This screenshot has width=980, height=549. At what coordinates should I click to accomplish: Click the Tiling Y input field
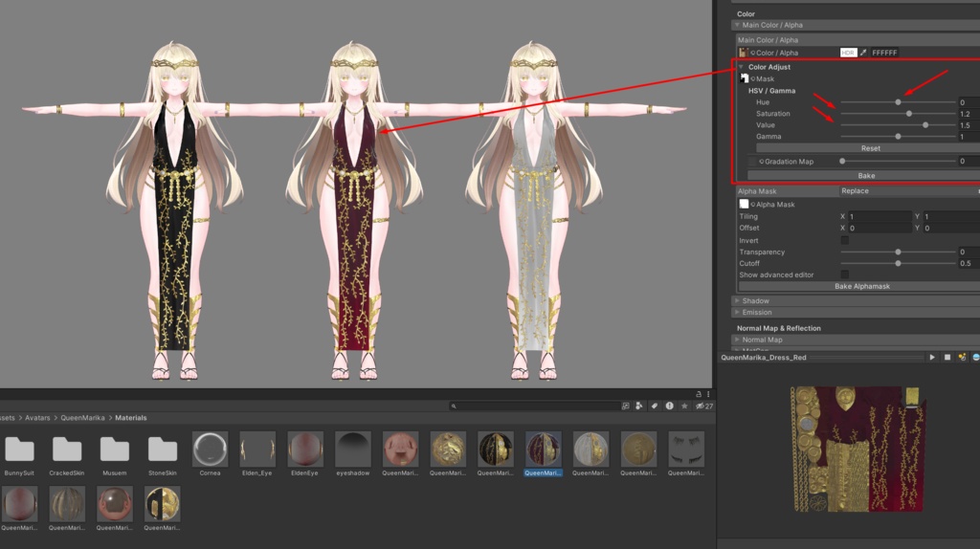952,216
